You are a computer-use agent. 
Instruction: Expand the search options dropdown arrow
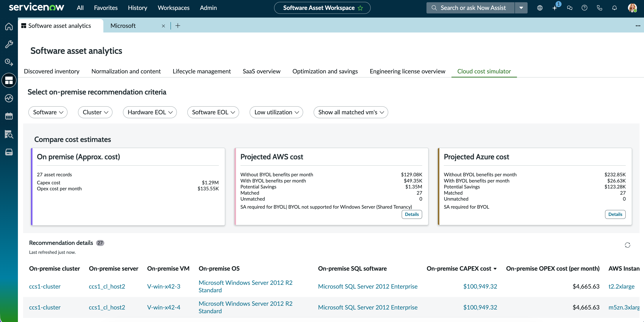[521, 8]
